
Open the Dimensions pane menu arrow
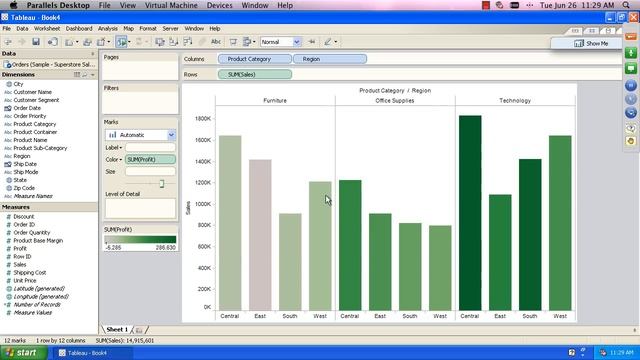93,75
